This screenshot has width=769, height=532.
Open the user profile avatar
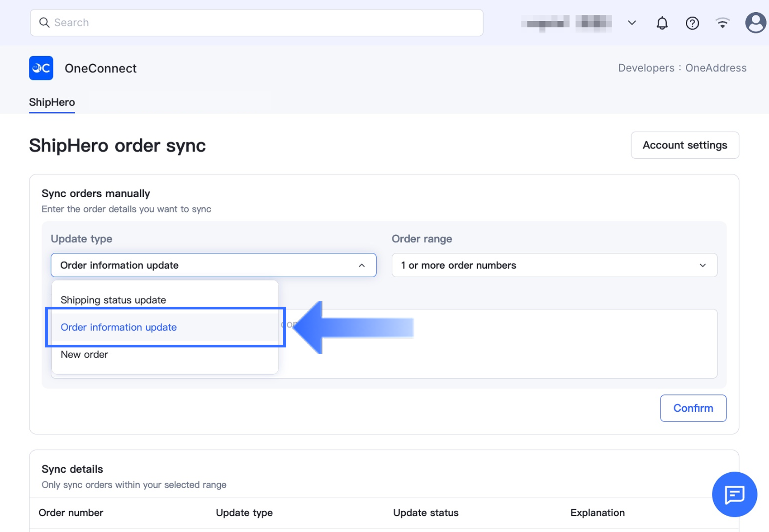tap(755, 23)
